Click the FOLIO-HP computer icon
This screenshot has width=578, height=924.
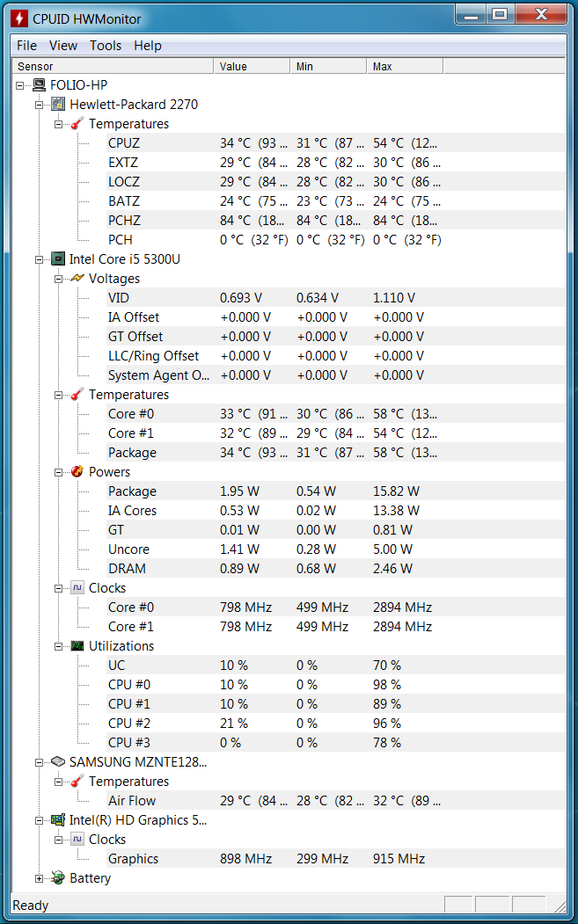[x=40, y=85]
